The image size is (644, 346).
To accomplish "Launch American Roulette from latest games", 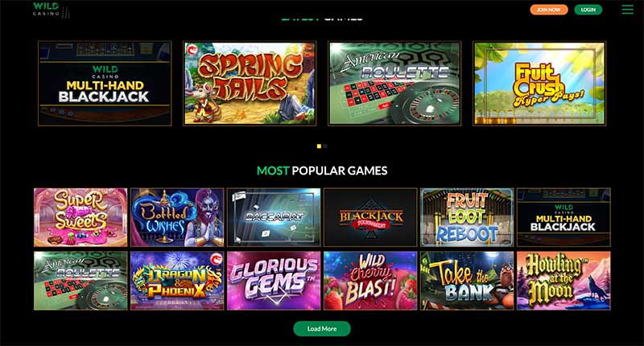I will (x=394, y=84).
